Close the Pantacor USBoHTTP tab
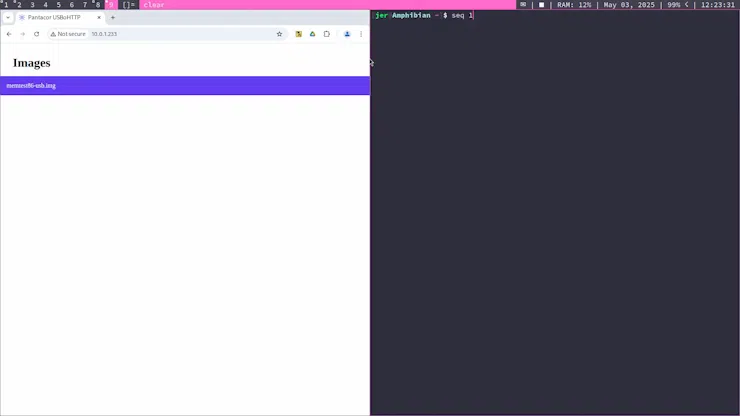This screenshot has height=416, width=740. coord(99,17)
